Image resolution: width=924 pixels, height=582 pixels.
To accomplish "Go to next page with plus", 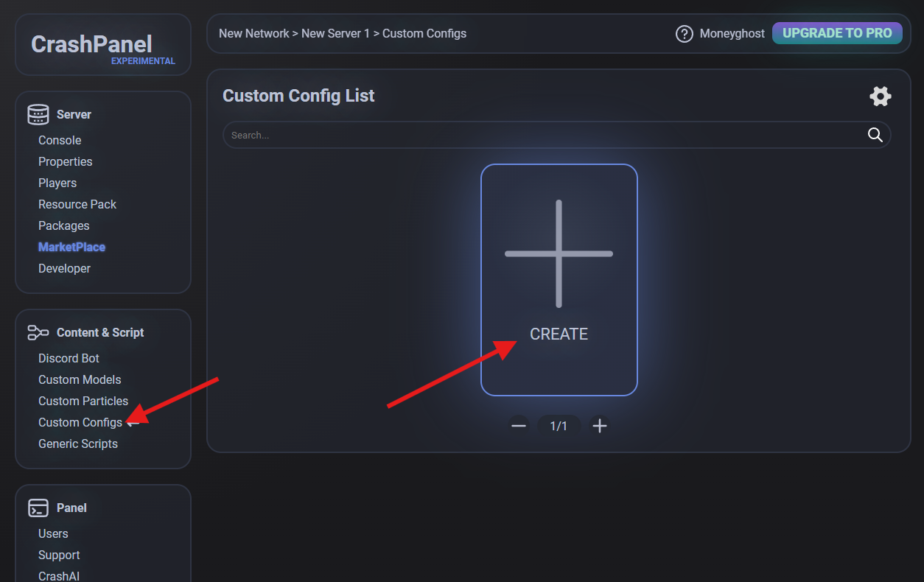I will tap(600, 426).
